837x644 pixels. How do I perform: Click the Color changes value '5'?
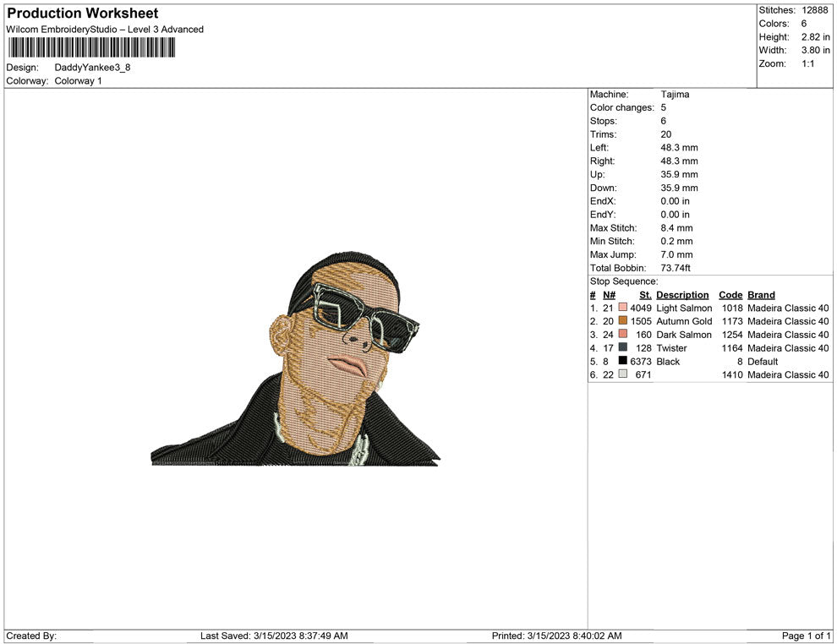pyautogui.click(x=664, y=108)
